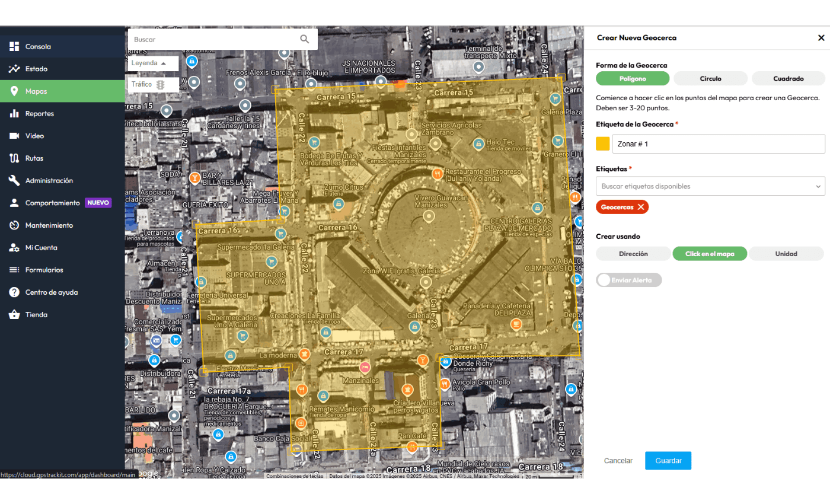Image resolution: width=830 pixels, height=504 pixels.
Task: Open the Administración menu item
Action: click(x=62, y=180)
